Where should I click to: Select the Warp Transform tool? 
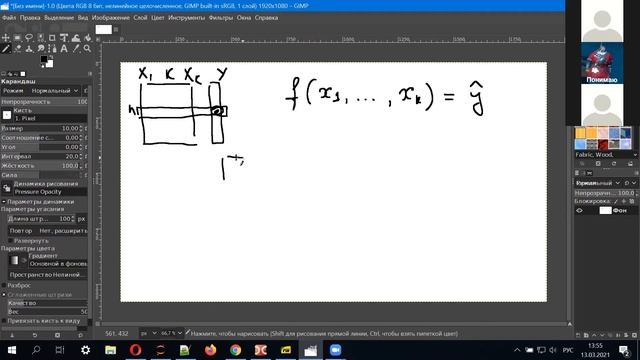point(76,38)
